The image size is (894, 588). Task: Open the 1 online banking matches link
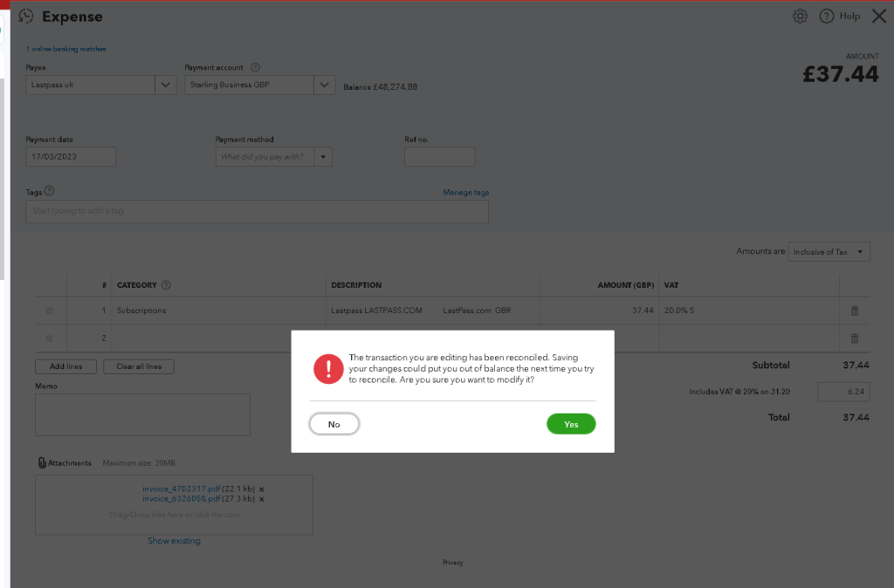(x=66, y=49)
